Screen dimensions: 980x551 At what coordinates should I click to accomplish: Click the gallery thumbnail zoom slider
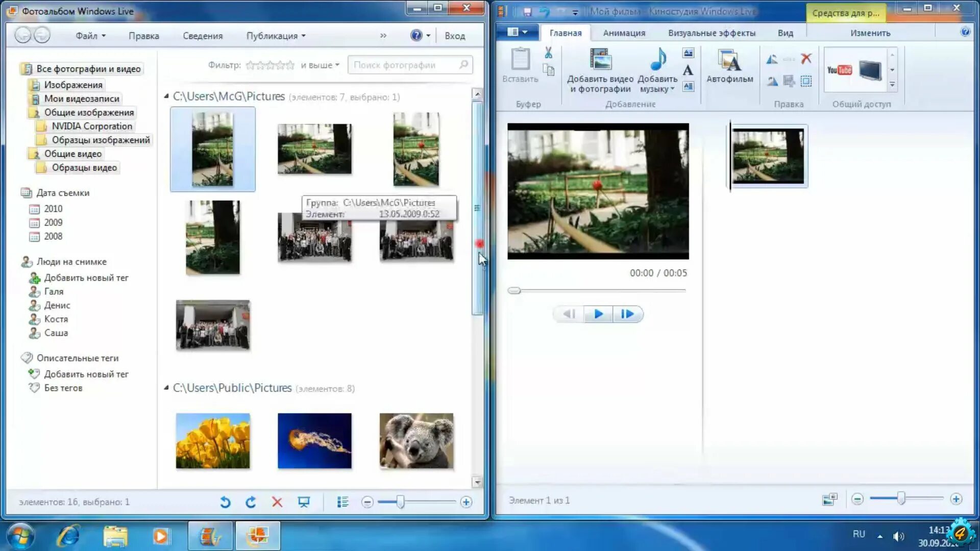point(401,502)
